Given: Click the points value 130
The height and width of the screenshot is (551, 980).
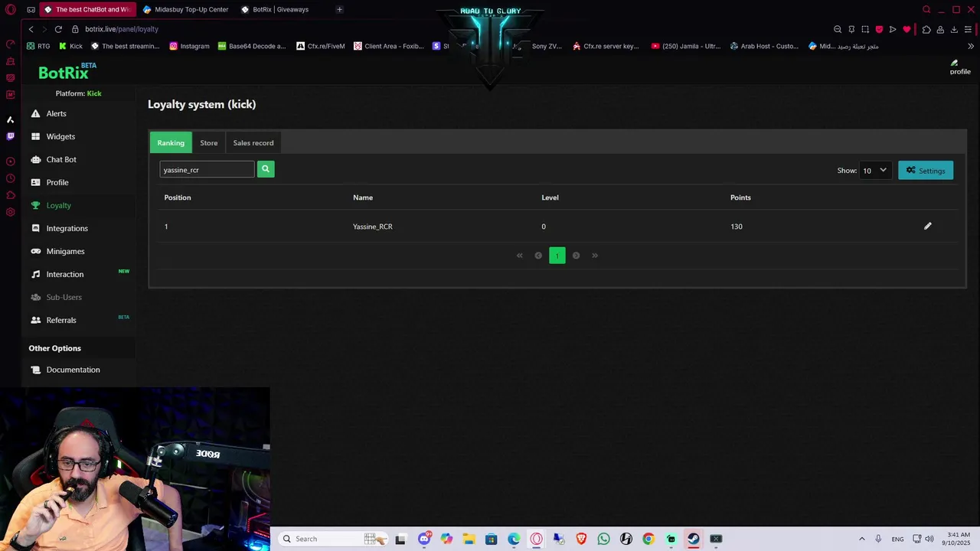Looking at the screenshot, I should (737, 227).
